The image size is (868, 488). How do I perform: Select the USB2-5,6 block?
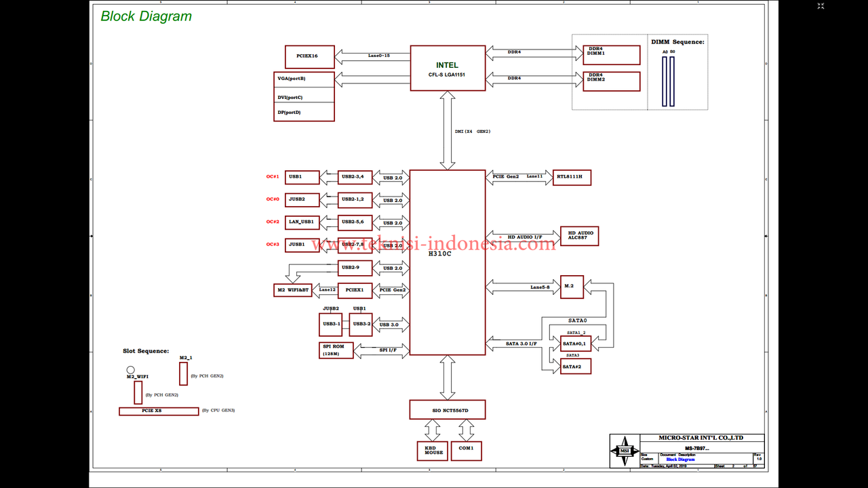pos(355,222)
